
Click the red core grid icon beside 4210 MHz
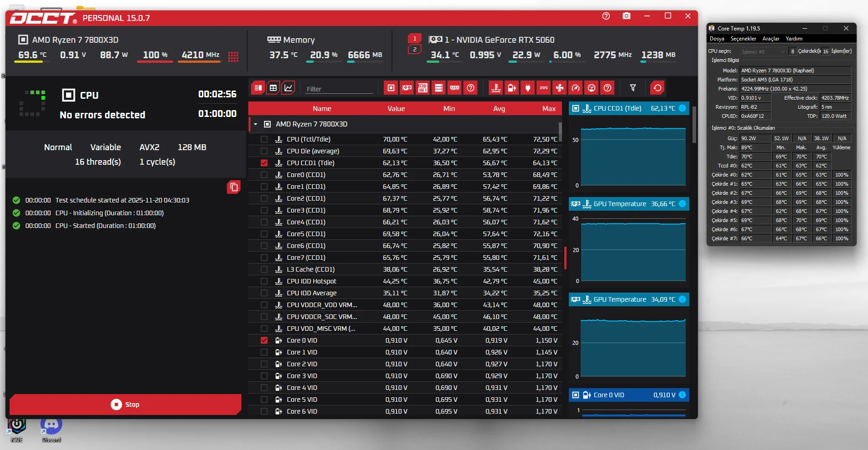point(233,56)
